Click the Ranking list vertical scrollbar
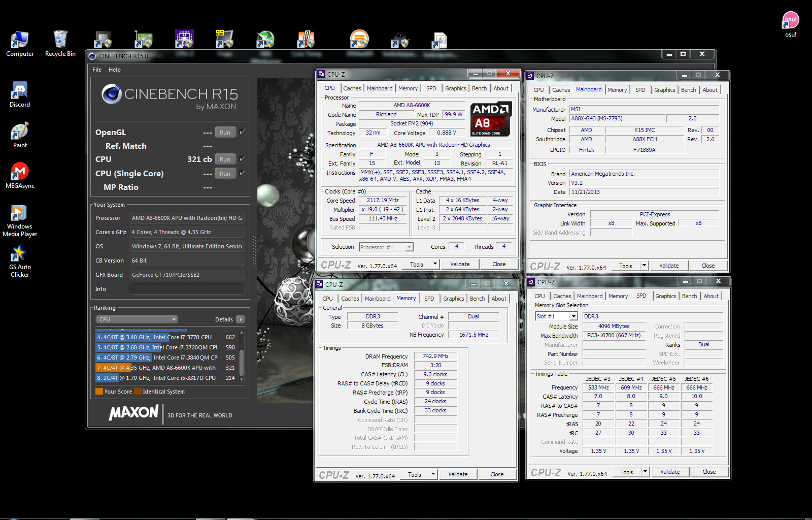 242,357
